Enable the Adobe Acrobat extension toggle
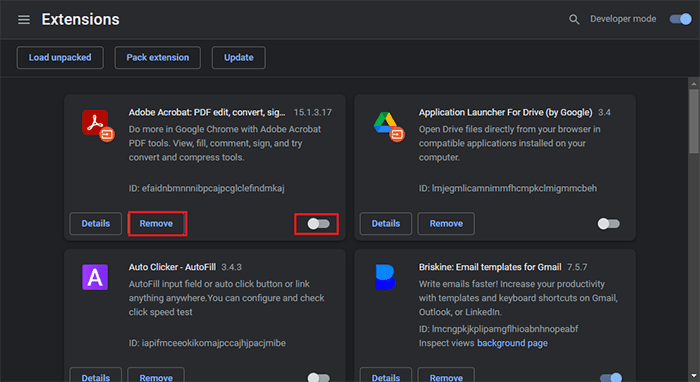The image size is (700, 382). click(x=318, y=224)
